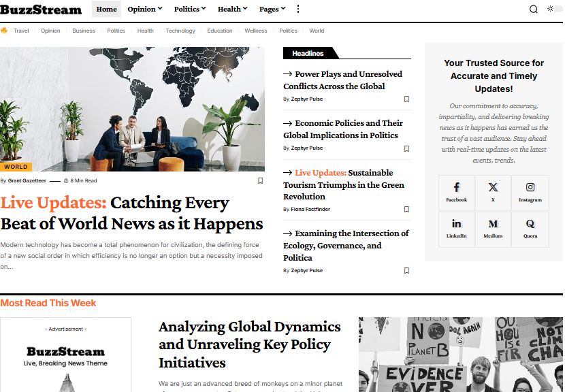Open the LinkedIn social link
565x392 pixels.
pos(456,229)
